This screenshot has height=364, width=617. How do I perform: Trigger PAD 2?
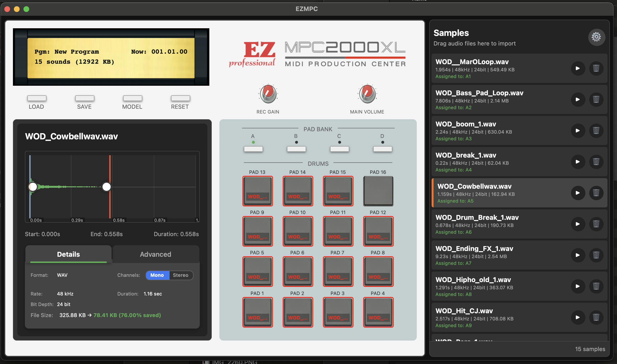298,312
